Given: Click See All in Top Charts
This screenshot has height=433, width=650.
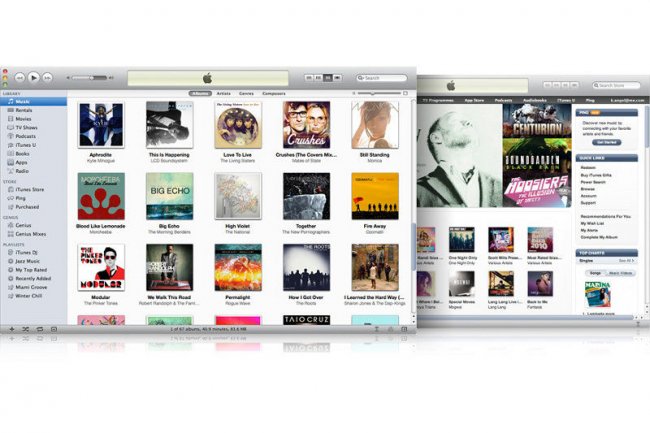Looking at the screenshot, I should tap(627, 259).
